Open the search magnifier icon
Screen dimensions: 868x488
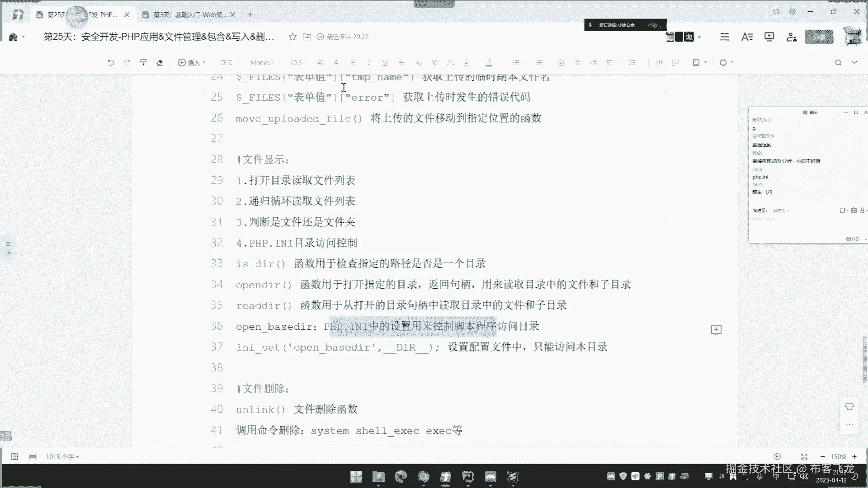[x=838, y=62]
